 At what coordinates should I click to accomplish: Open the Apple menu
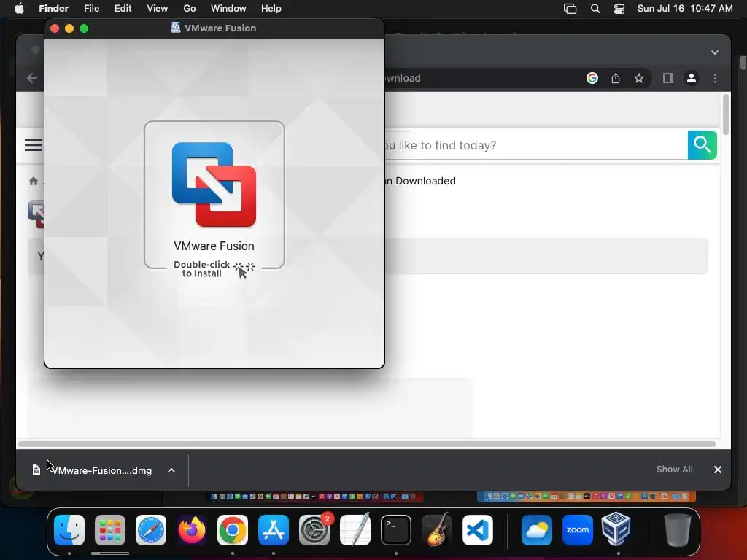click(19, 9)
